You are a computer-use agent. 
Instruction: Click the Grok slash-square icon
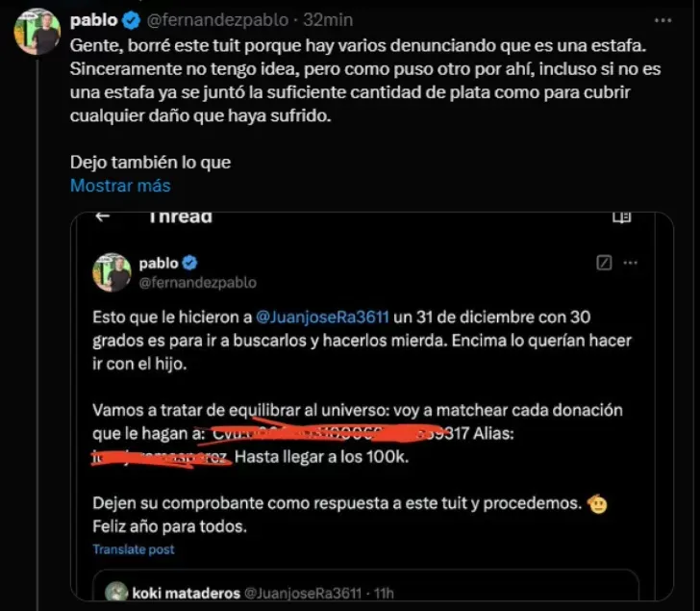pyautogui.click(x=605, y=262)
